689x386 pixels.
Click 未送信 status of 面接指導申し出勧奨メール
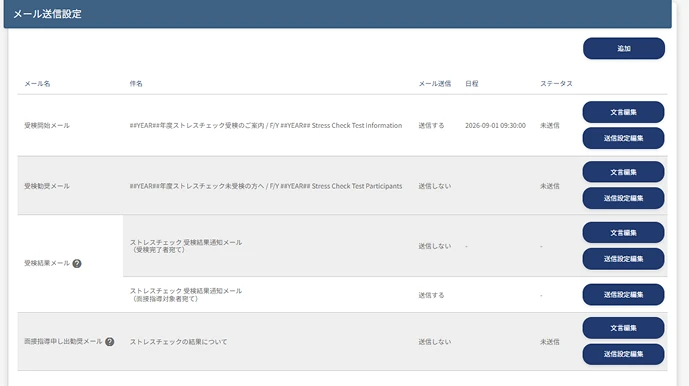click(550, 342)
